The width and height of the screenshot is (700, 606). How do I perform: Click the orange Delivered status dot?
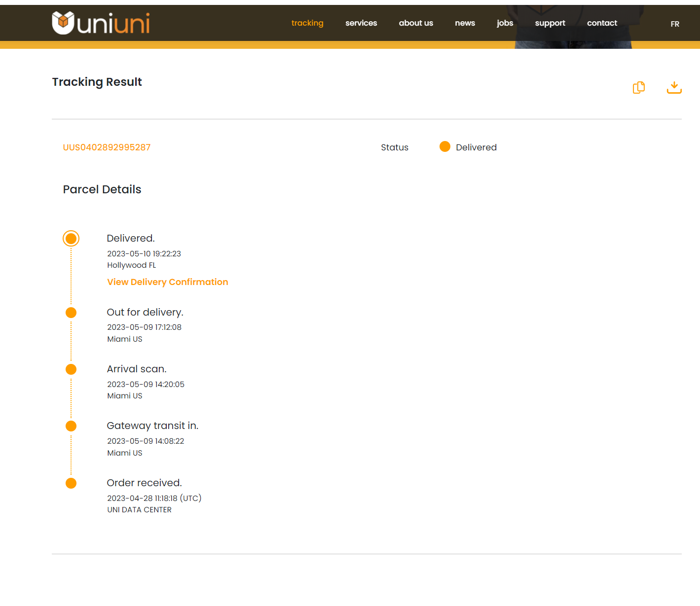point(444,147)
